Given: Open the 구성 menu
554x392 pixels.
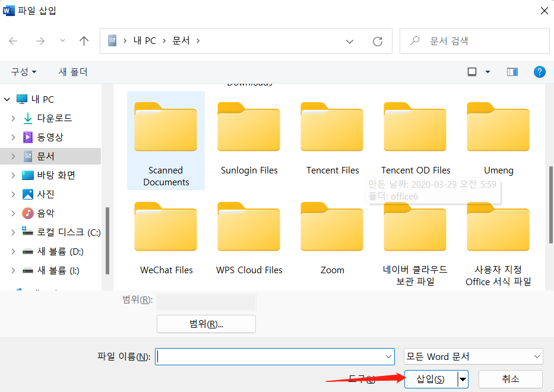Looking at the screenshot, I should click(x=24, y=72).
